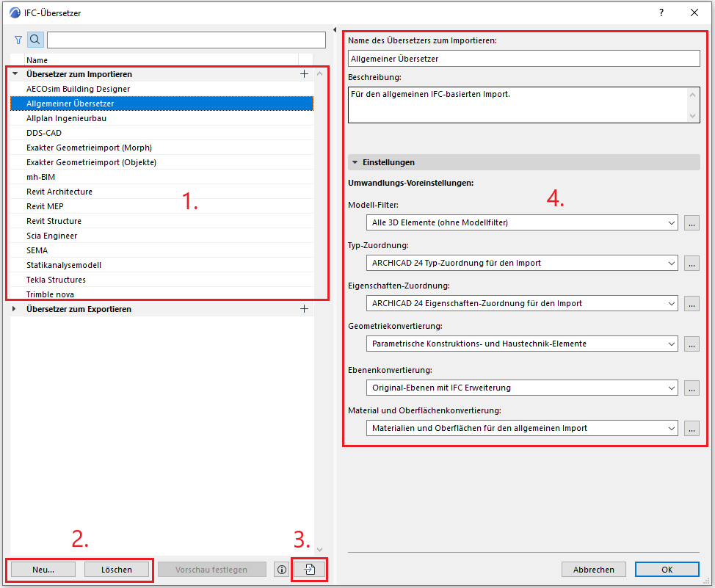Expand the Übersetzer zum Exportieren group
This screenshot has width=715, height=588.
(x=15, y=309)
